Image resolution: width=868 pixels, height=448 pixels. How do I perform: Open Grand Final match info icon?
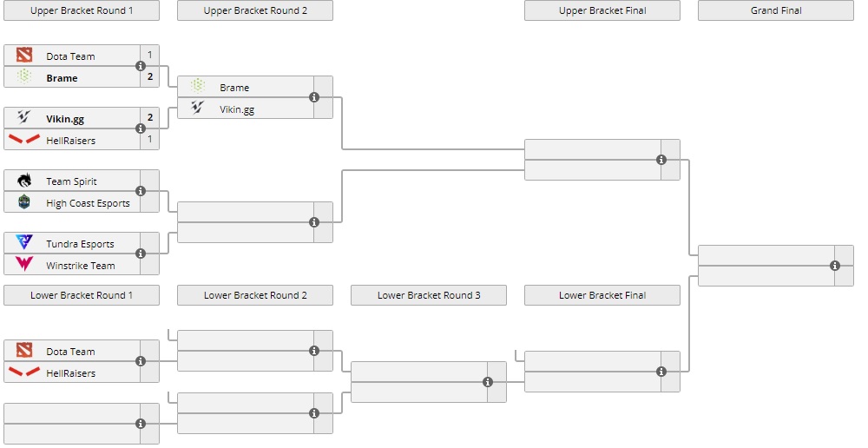pyautogui.click(x=835, y=266)
